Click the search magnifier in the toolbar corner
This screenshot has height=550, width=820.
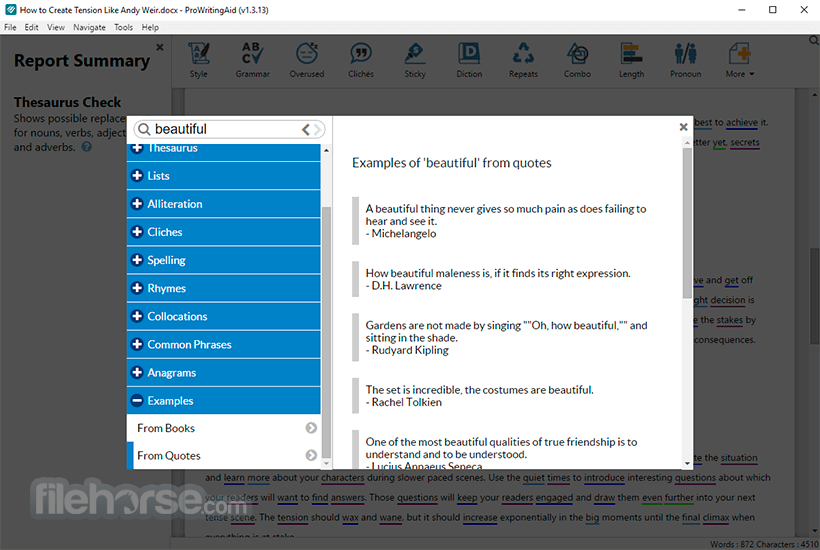[x=814, y=40]
